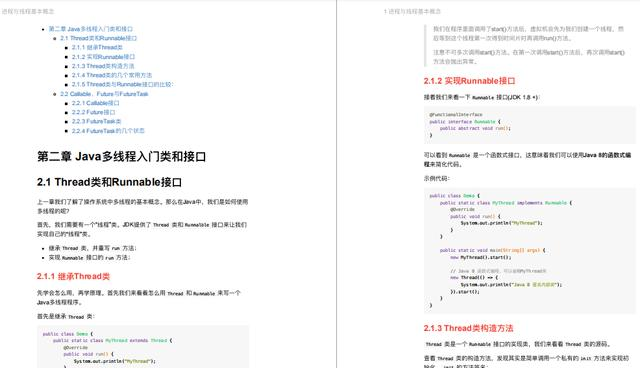Click the red heading '2.1.1 继承Thread类'
Viewport: 640px width, 368px height.
click(73, 277)
